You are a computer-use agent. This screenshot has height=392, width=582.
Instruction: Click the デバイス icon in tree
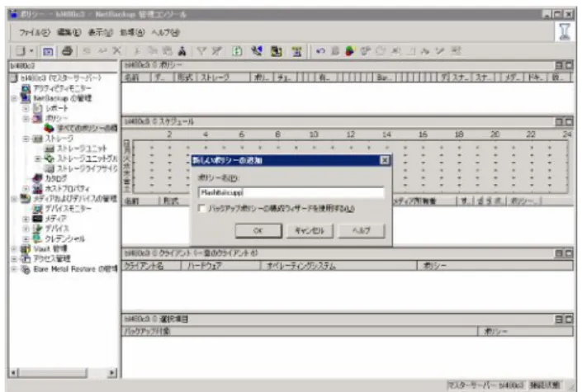click(37, 229)
